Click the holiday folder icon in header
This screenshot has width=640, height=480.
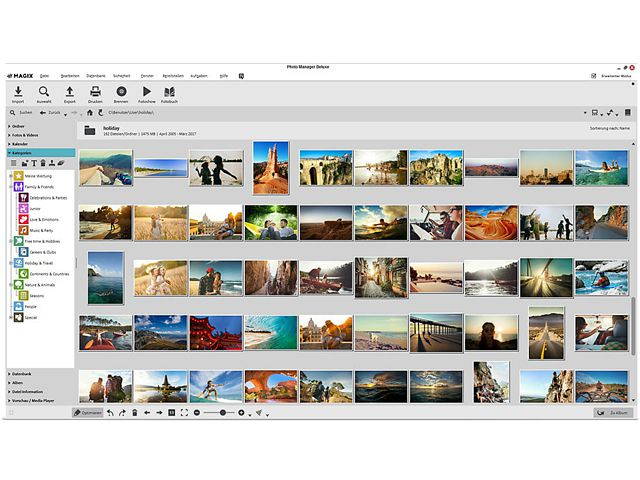coord(90,131)
